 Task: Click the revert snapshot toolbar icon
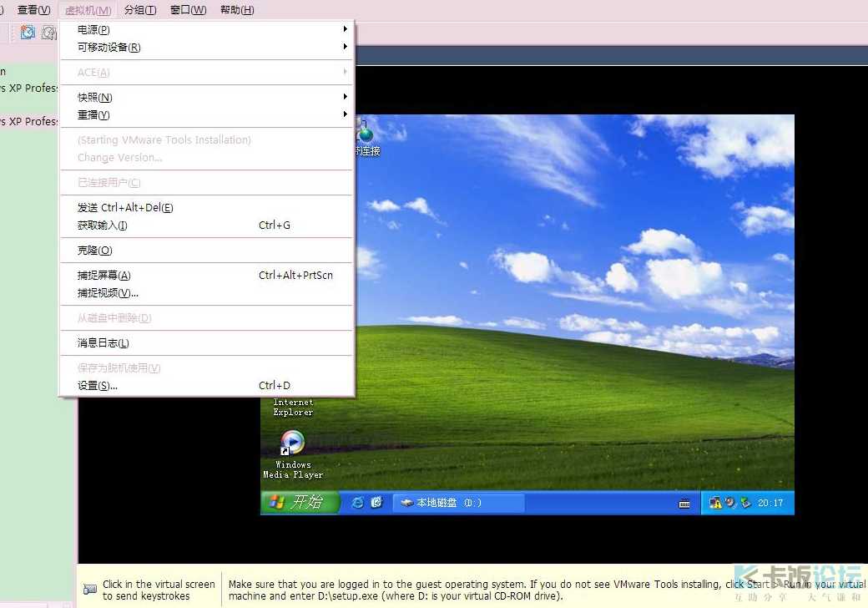[x=50, y=33]
